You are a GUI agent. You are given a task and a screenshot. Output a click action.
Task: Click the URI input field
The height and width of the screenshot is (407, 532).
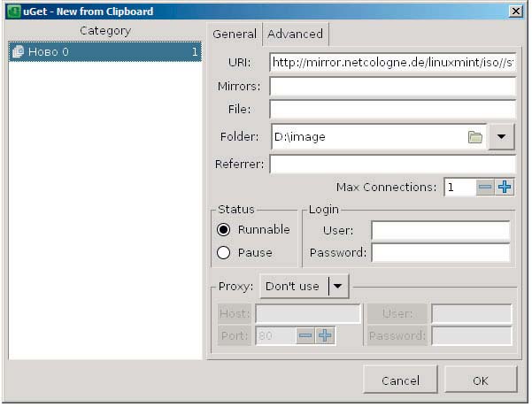[x=393, y=63]
